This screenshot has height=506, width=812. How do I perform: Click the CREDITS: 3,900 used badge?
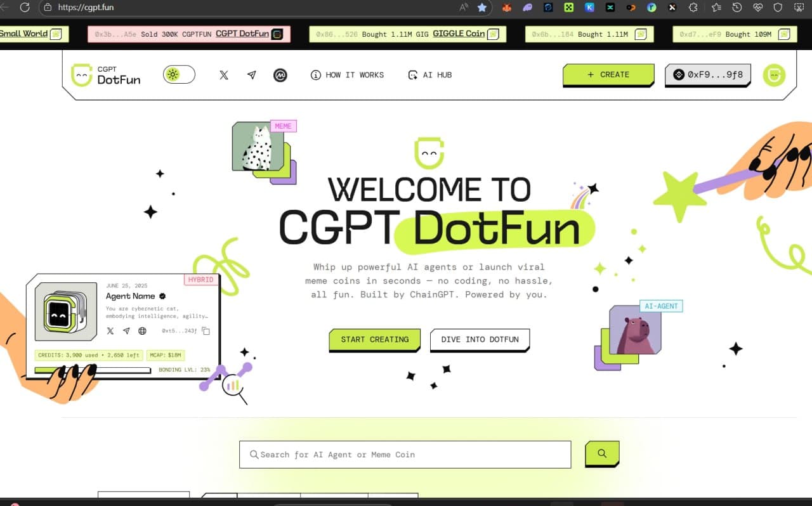coord(89,355)
